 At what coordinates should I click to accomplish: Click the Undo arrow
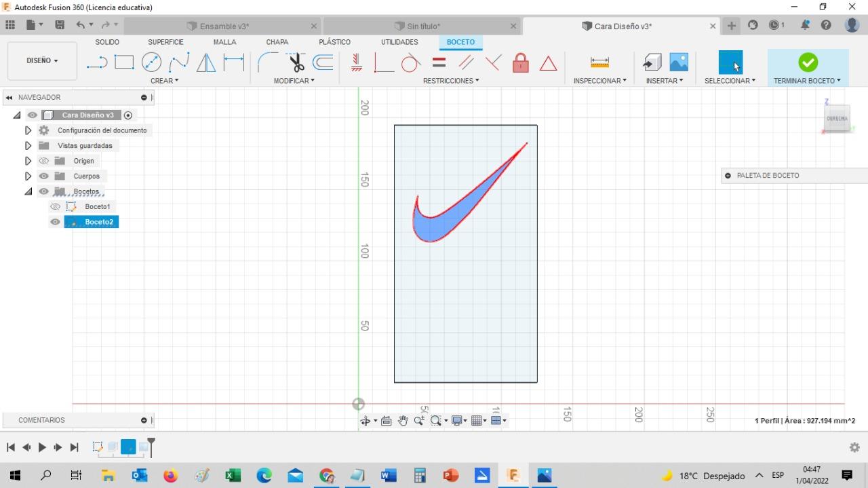point(81,25)
